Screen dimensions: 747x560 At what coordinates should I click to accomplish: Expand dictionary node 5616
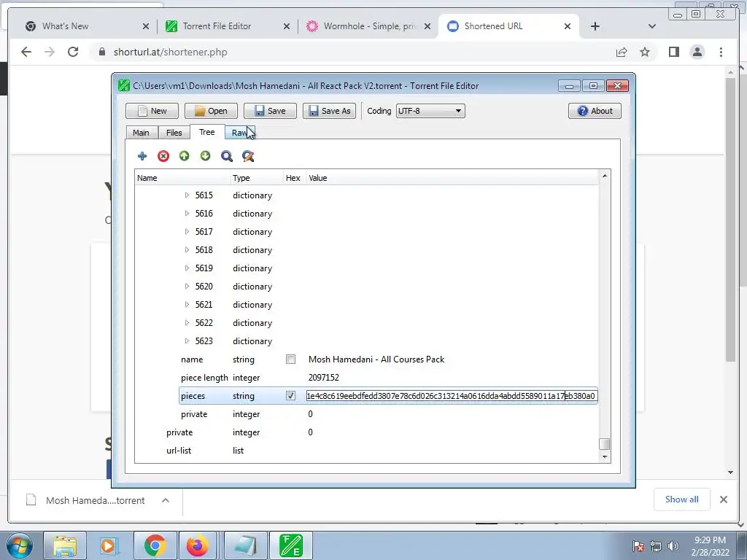(x=187, y=214)
